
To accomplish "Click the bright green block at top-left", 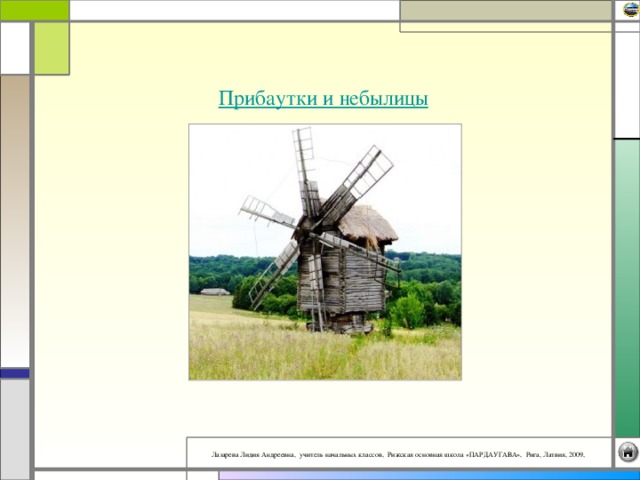I will coord(34,10).
